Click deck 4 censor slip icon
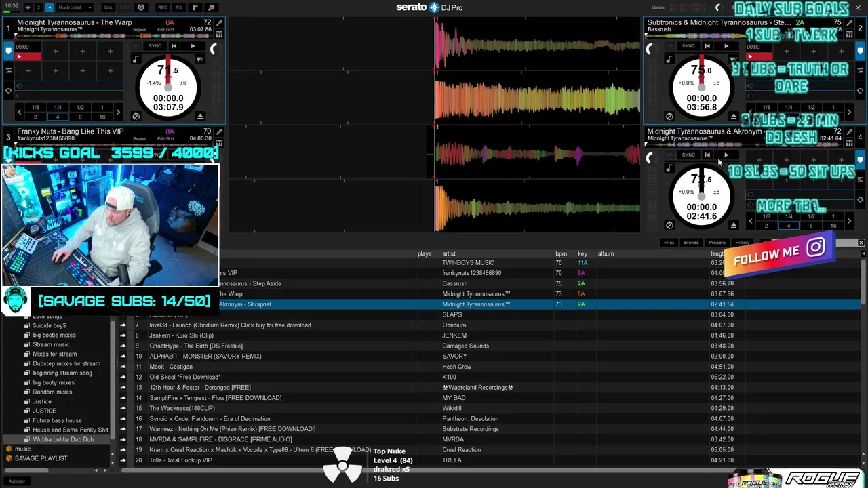The height and width of the screenshot is (488, 868). [669, 225]
